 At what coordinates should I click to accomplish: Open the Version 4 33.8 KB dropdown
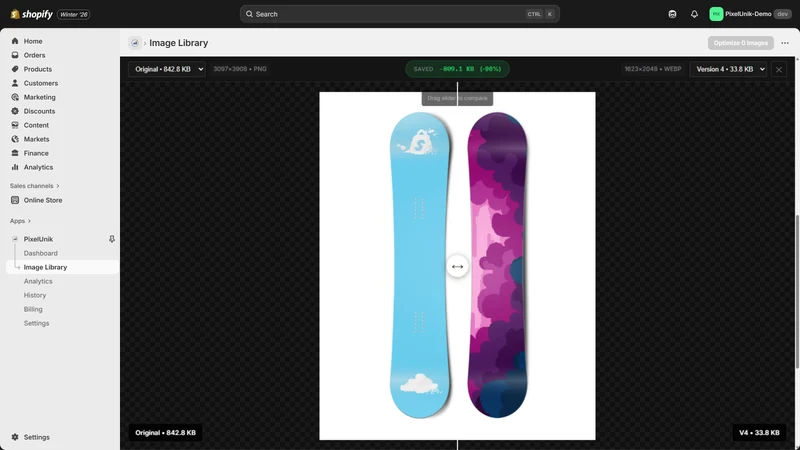[728, 69]
